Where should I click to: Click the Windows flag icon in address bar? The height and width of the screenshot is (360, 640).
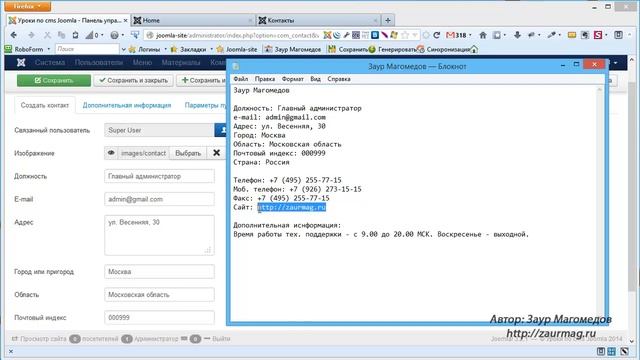coord(394,35)
